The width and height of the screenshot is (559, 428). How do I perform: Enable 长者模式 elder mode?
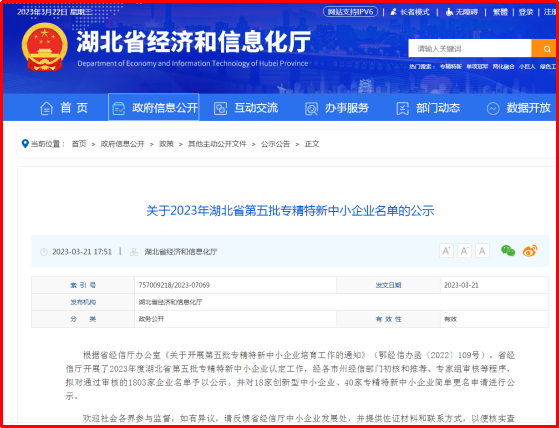click(x=410, y=12)
